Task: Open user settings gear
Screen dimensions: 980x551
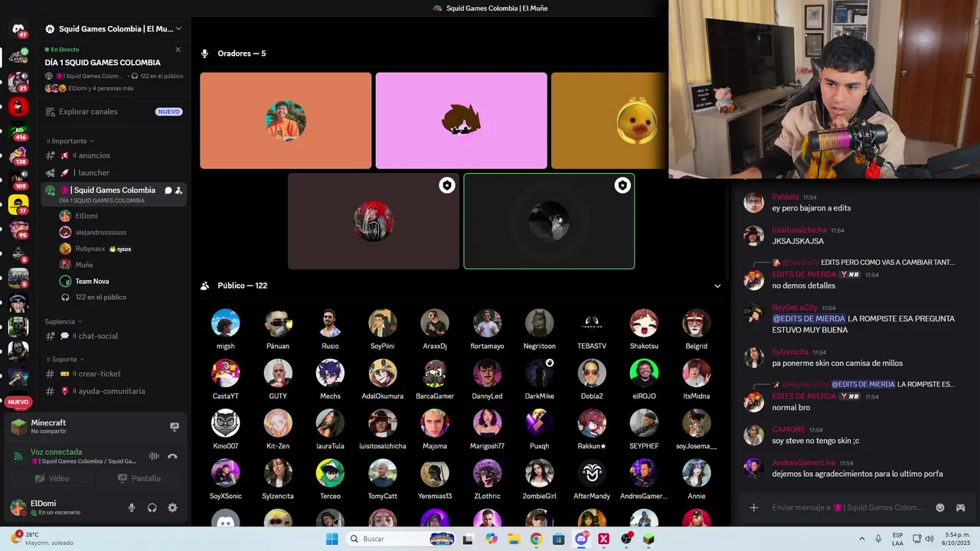Action: tap(172, 507)
